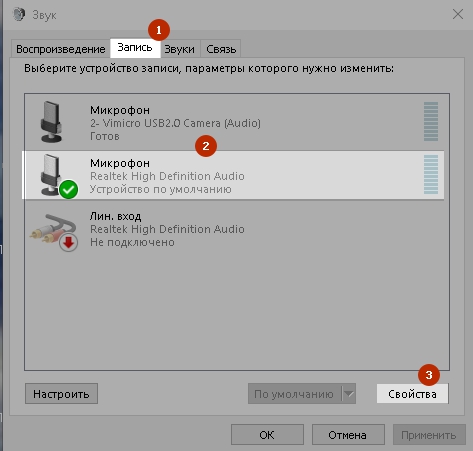Click the red not-connected arrow badge
This screenshot has width=473, height=451.
pos(69,242)
